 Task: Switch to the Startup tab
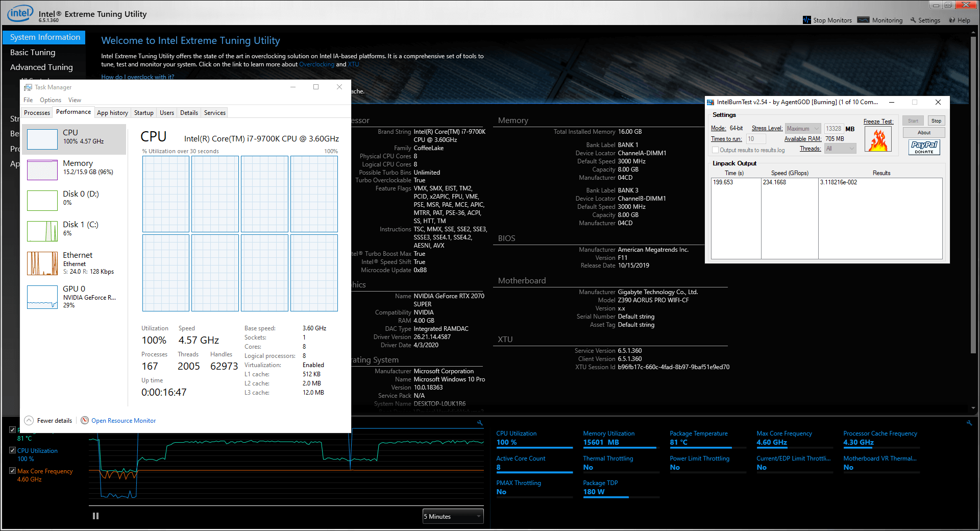[143, 113]
